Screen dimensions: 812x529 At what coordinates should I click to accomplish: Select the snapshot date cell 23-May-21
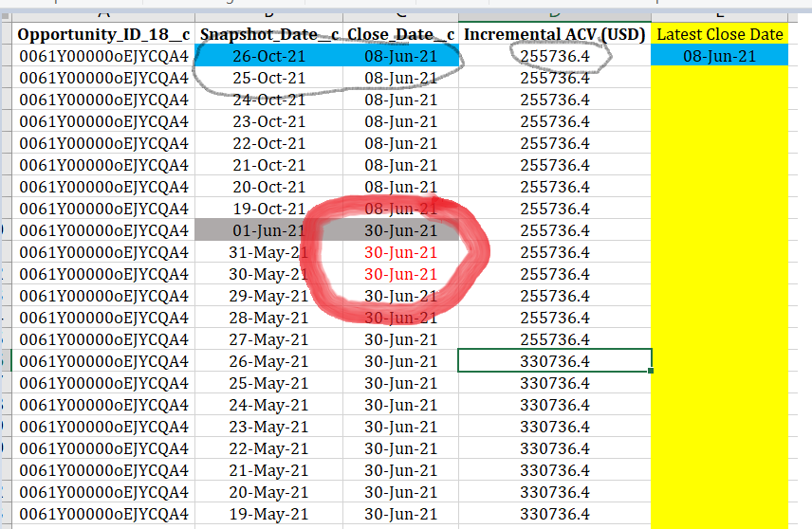[x=268, y=427]
